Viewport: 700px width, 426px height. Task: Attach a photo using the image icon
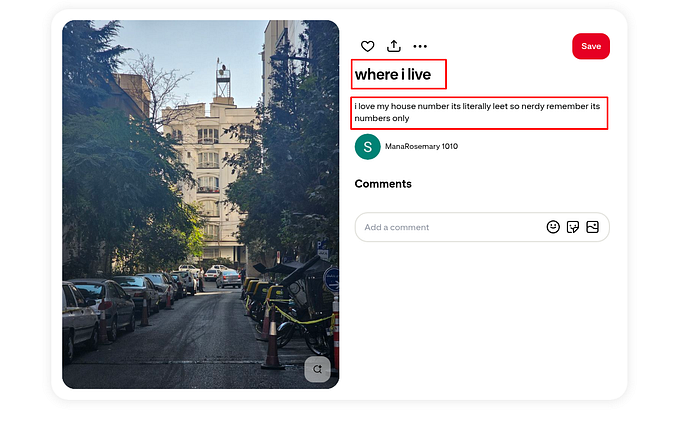pyautogui.click(x=592, y=227)
